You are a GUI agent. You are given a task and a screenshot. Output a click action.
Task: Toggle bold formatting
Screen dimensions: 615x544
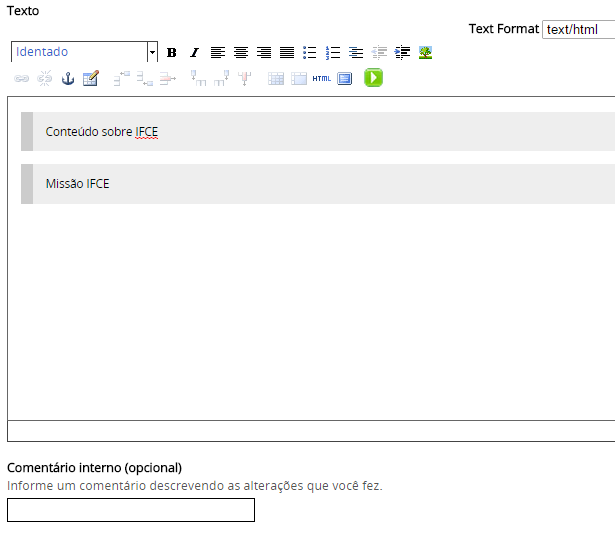point(171,52)
